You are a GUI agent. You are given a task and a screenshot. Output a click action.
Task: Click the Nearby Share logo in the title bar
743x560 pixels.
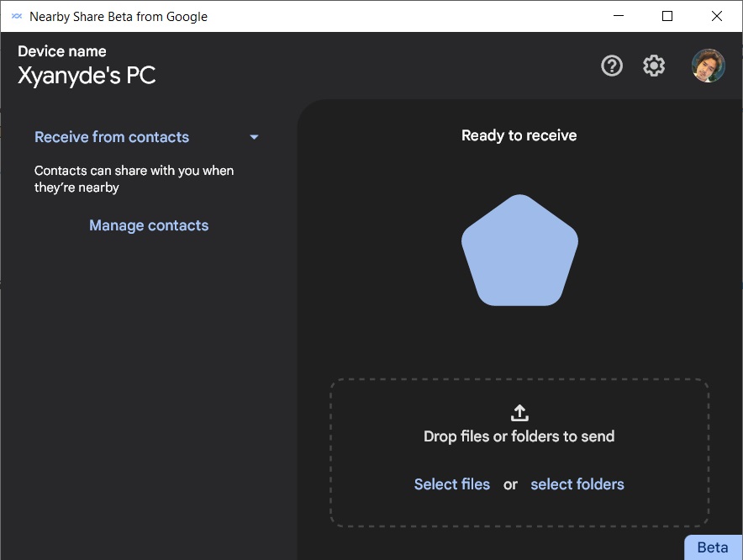pyautogui.click(x=15, y=16)
